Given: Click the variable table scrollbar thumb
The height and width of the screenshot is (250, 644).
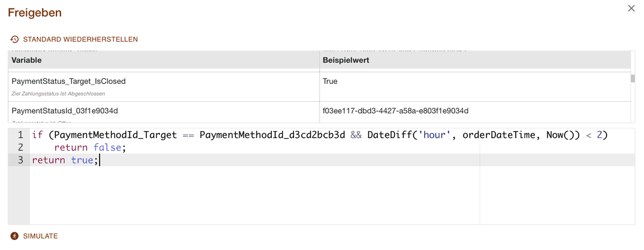Looking at the screenshot, I should point(633,78).
